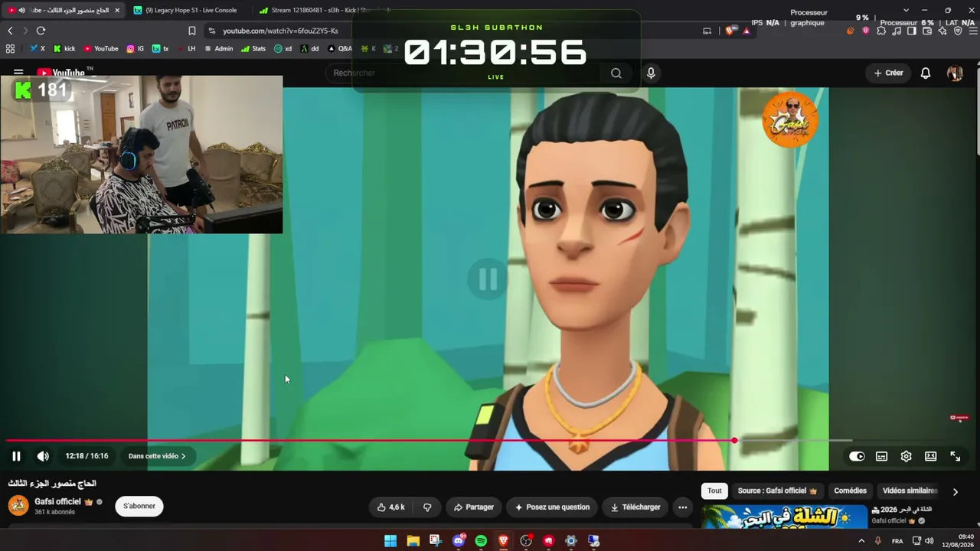
Task: Open the Créer menu on YouTube
Action: coord(888,73)
